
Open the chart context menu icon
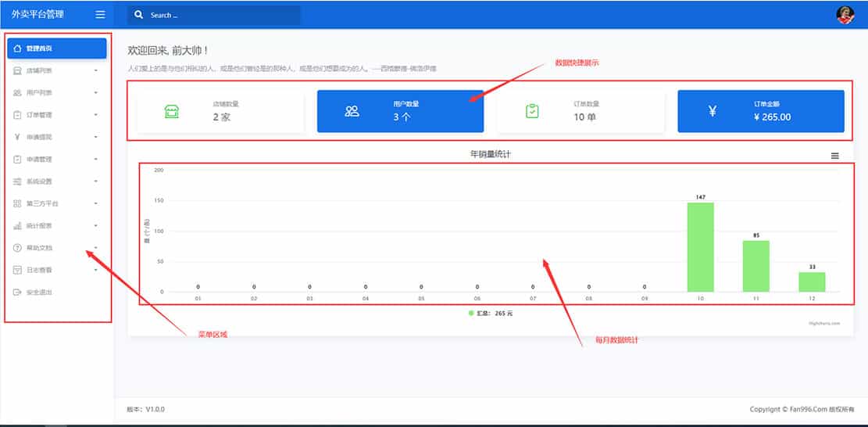point(834,156)
